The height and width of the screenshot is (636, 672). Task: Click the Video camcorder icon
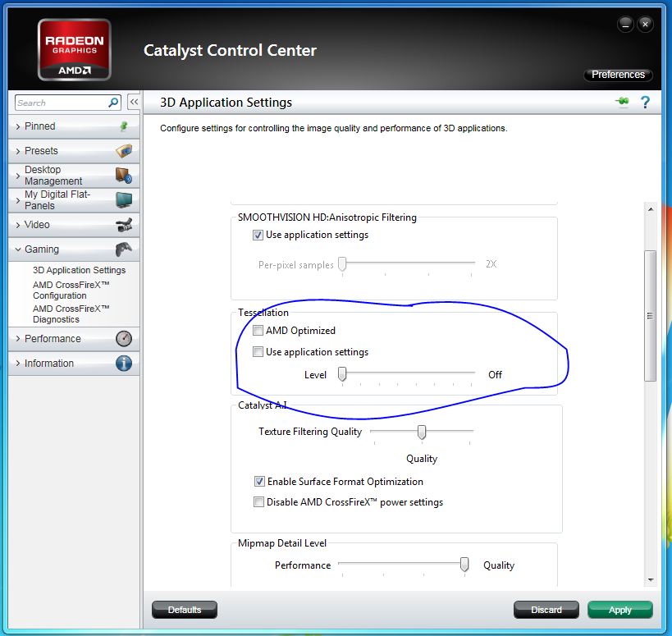pos(124,225)
